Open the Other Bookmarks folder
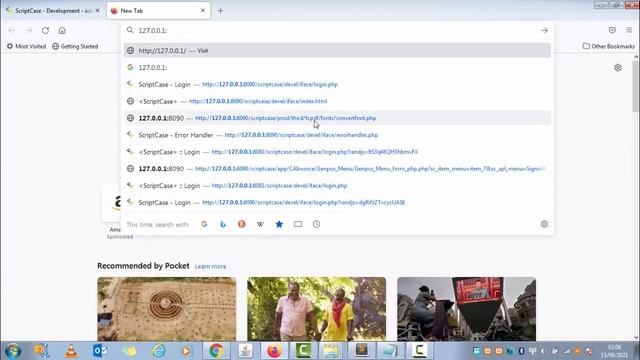The height and width of the screenshot is (360, 640). click(x=609, y=46)
